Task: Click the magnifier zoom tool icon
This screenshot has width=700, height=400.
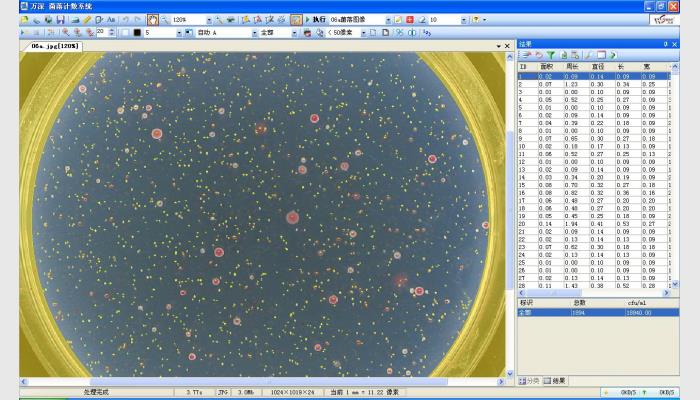Action: pos(165,19)
